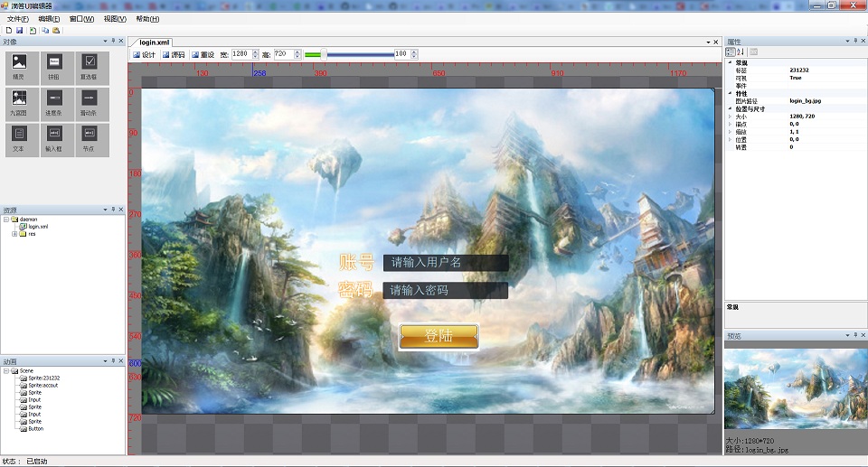868x467 pixels.
Task: Close the 预览 panel
Action: (863, 335)
